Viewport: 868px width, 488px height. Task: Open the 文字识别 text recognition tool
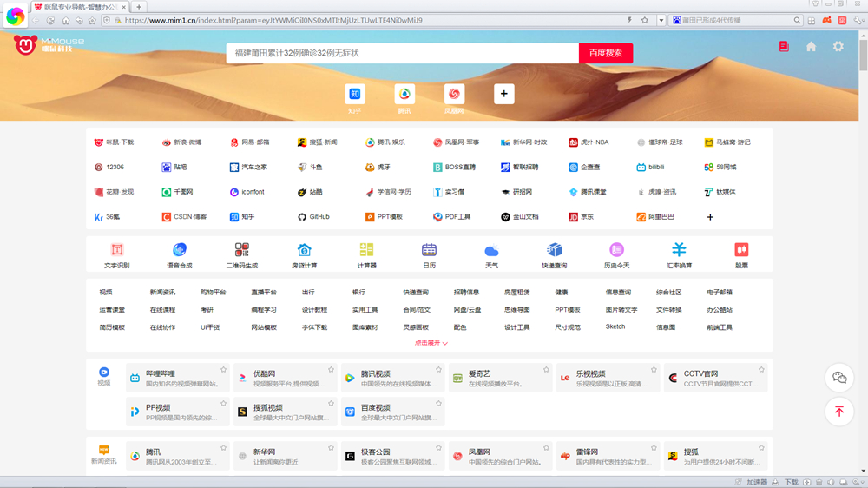click(x=117, y=255)
